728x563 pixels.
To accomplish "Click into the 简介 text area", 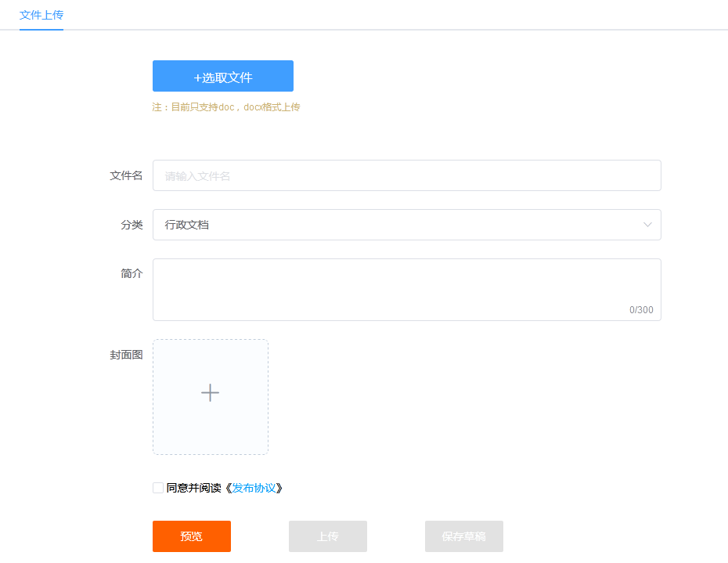I will [407, 290].
